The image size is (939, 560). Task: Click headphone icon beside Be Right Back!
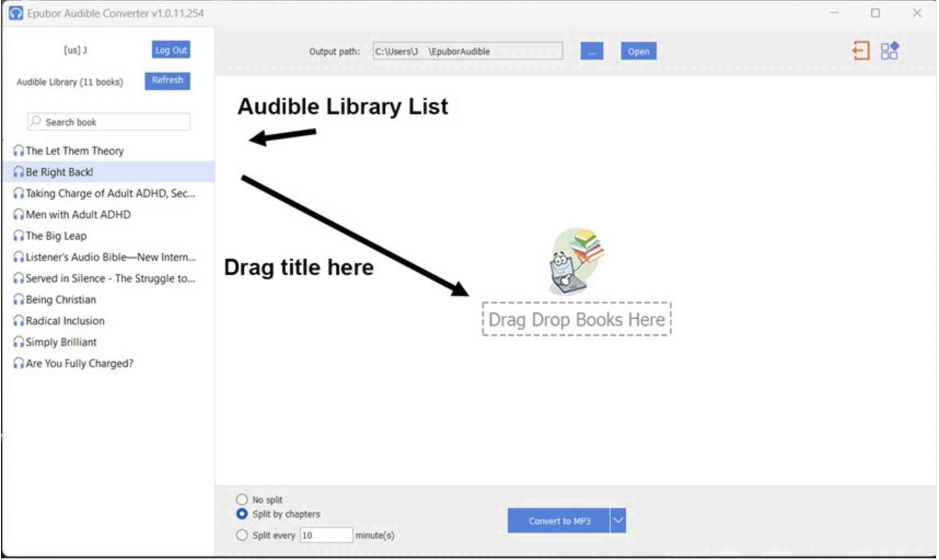[x=19, y=172]
